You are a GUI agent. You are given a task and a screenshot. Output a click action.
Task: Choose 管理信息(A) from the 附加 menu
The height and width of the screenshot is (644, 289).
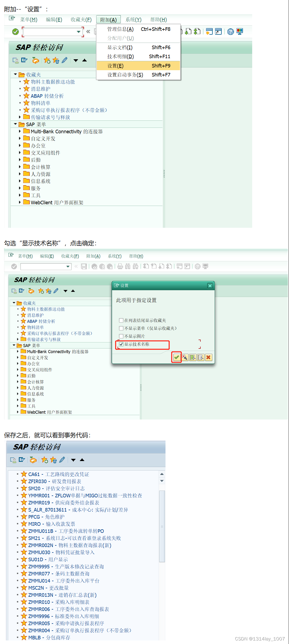pos(139,29)
